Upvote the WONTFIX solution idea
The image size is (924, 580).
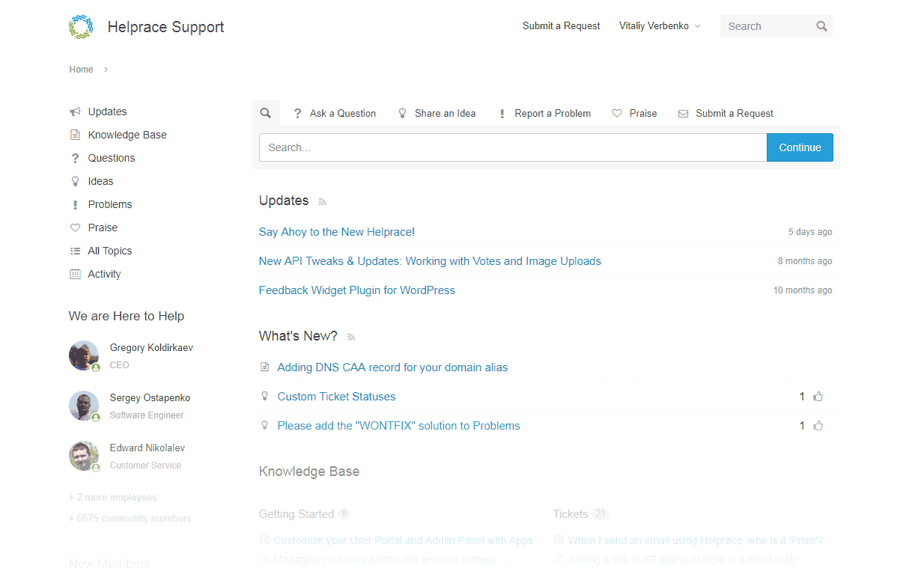818,426
